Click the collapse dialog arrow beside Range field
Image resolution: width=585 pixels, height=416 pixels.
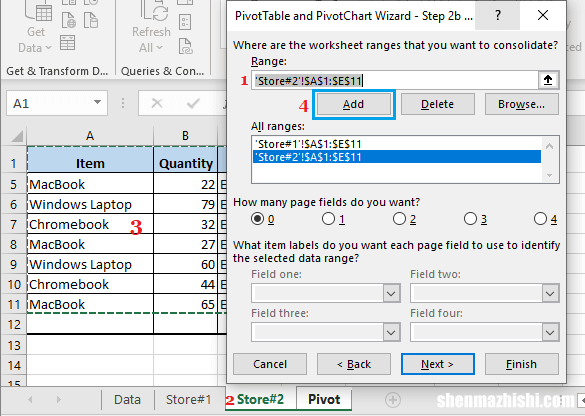pos(548,80)
